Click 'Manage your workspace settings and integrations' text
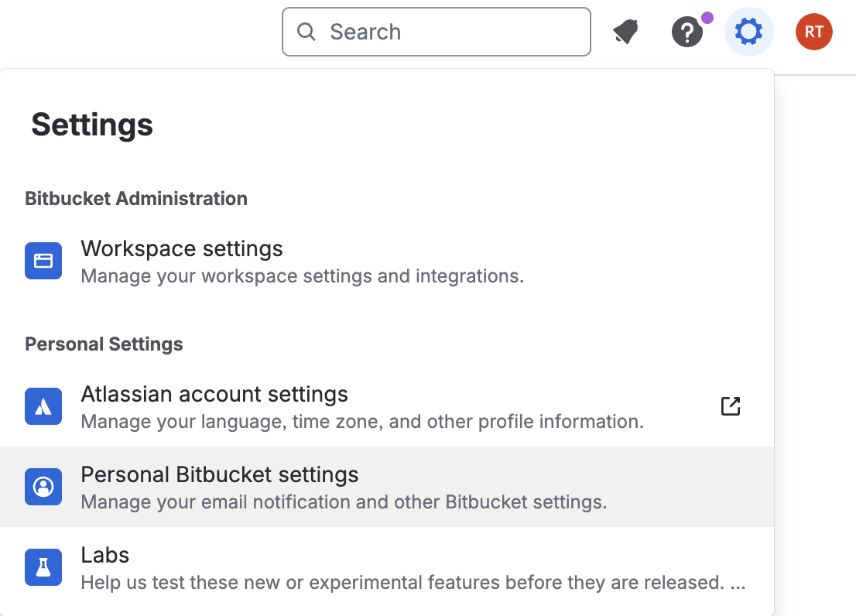Image resolution: width=856 pixels, height=616 pixels. [302, 276]
